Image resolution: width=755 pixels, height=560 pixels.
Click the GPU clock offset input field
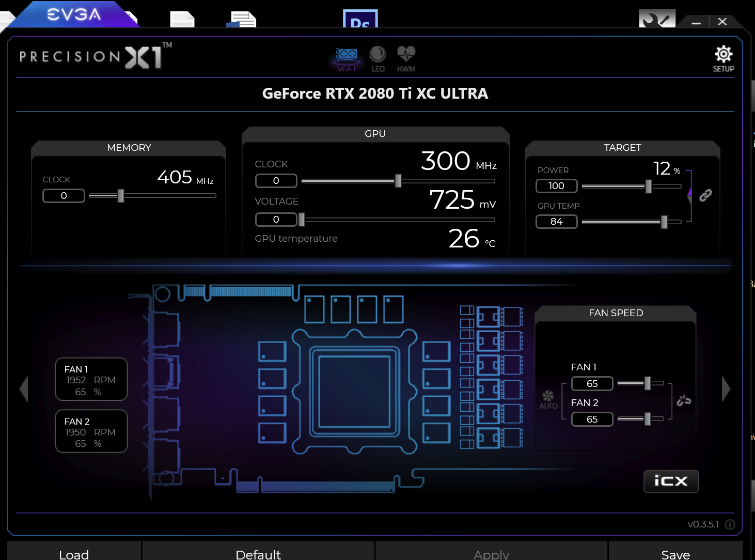tap(276, 181)
